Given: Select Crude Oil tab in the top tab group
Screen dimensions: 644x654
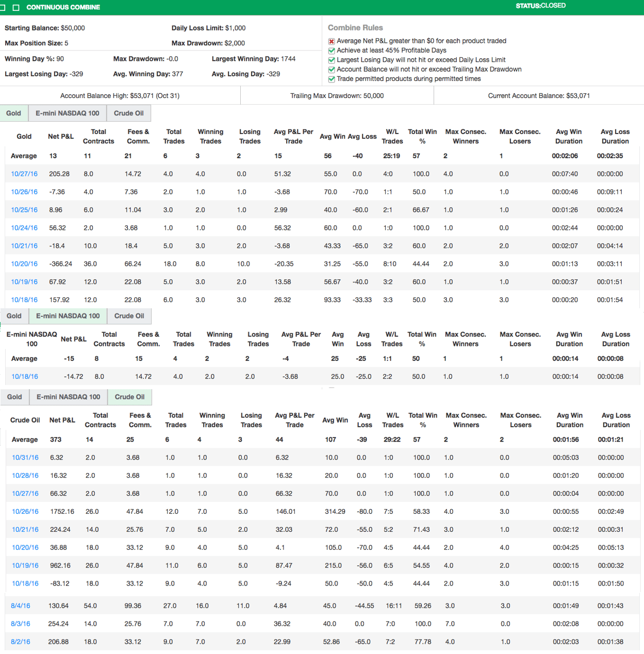Looking at the screenshot, I should pos(129,113).
